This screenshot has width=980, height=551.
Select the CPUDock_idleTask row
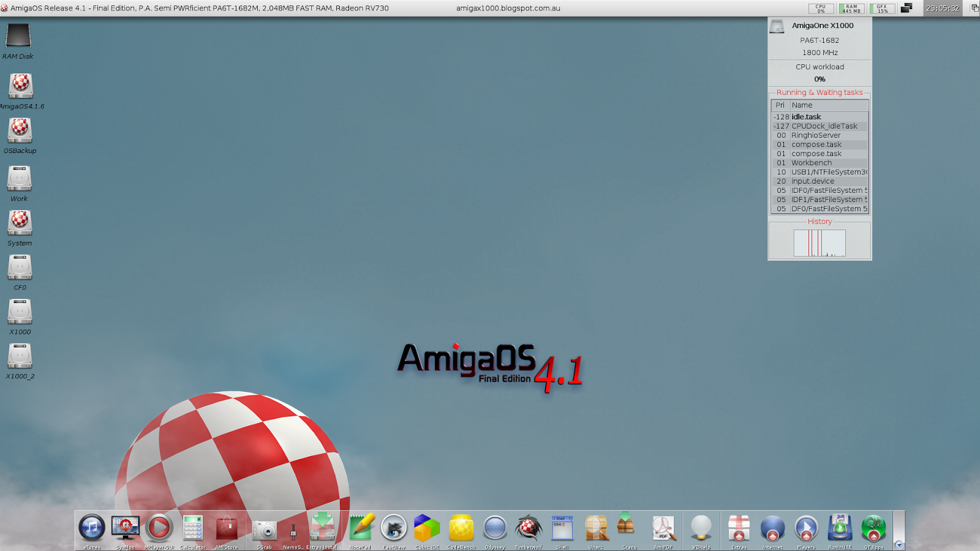[x=820, y=126]
